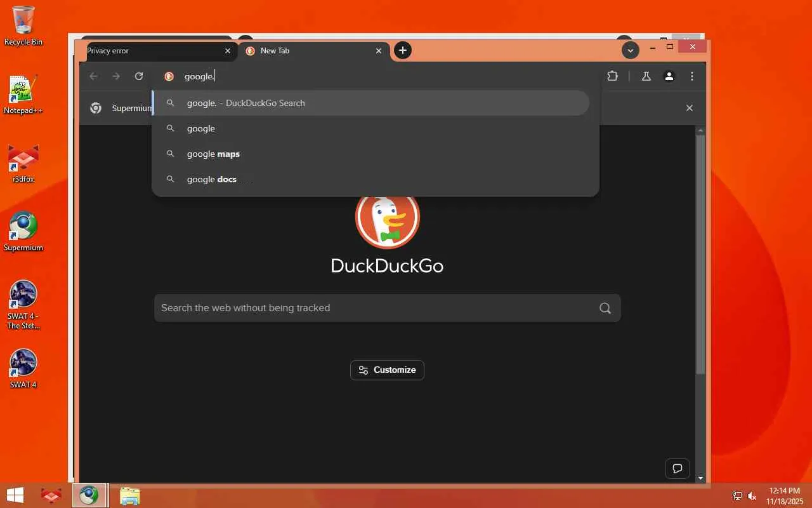812x508 pixels.
Task: Open a new browser tab with plus button
Action: point(402,50)
